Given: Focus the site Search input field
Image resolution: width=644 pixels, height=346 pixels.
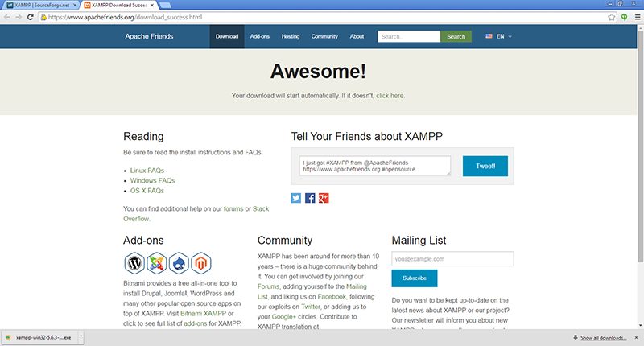Looking at the screenshot, I should 409,36.
